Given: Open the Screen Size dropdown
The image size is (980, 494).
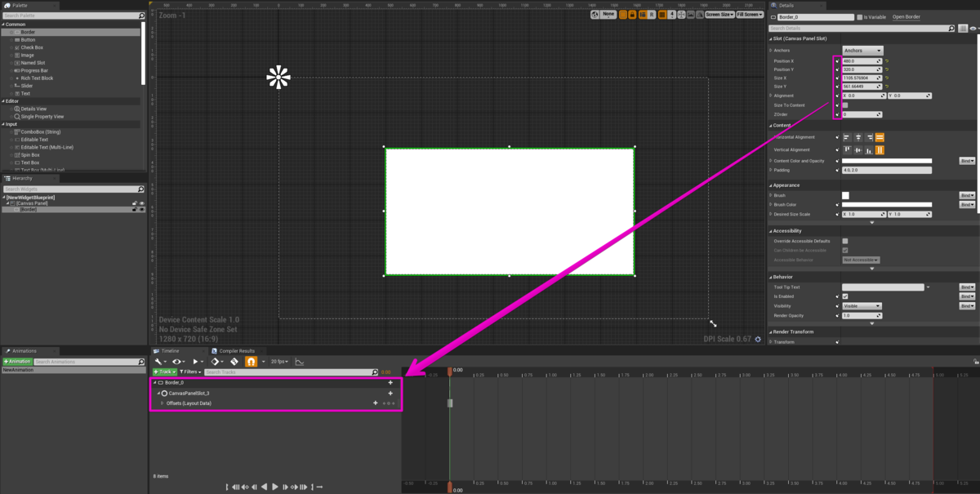Looking at the screenshot, I should (x=719, y=14).
